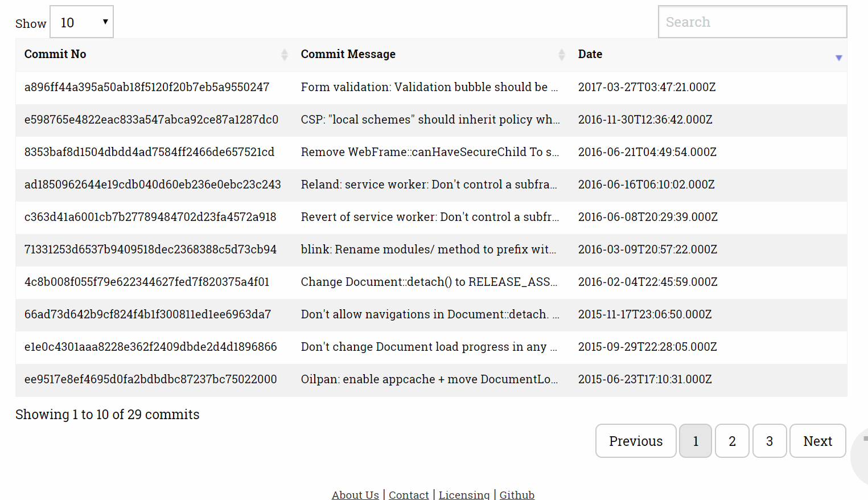Open page 3 of the commit list

pyautogui.click(x=769, y=440)
